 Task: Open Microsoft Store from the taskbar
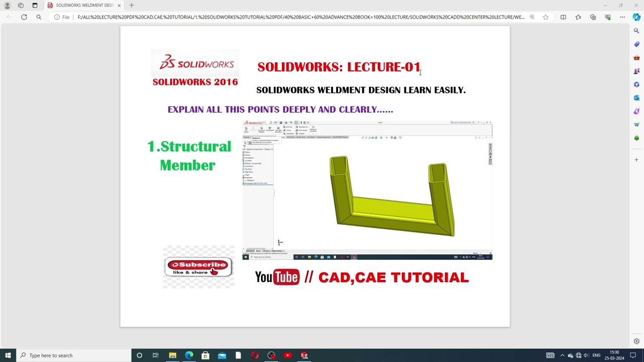[x=205, y=355]
